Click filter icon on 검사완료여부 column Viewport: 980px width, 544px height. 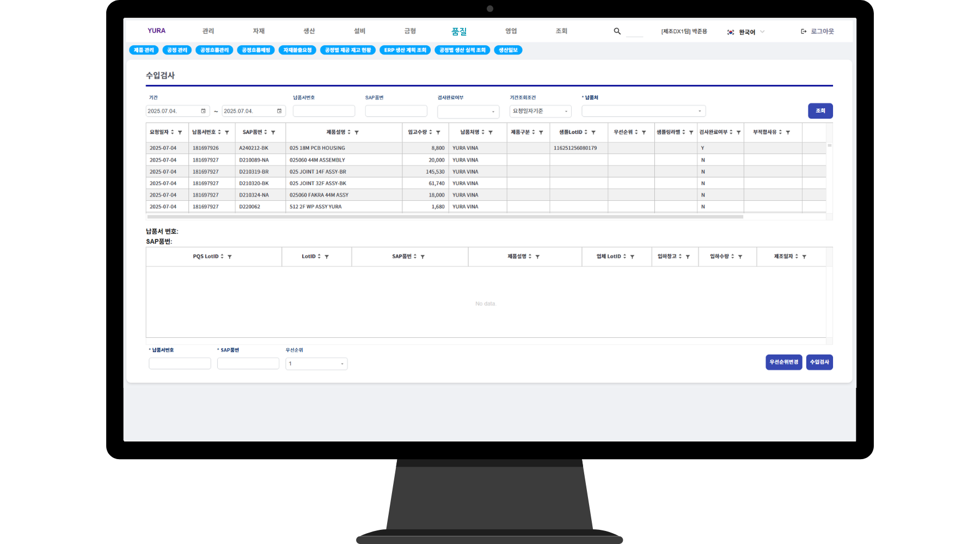pos(739,133)
